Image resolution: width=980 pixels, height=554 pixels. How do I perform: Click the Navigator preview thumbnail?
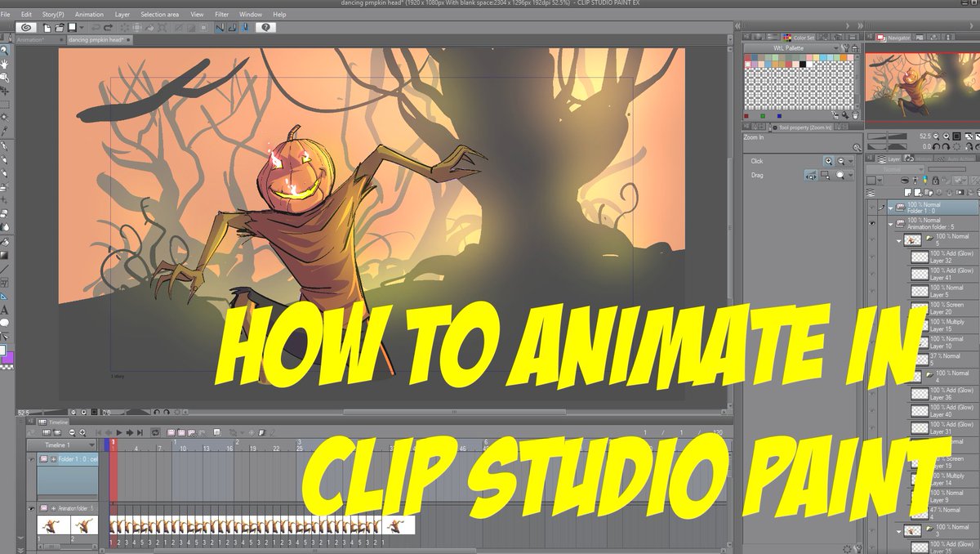coord(923,87)
